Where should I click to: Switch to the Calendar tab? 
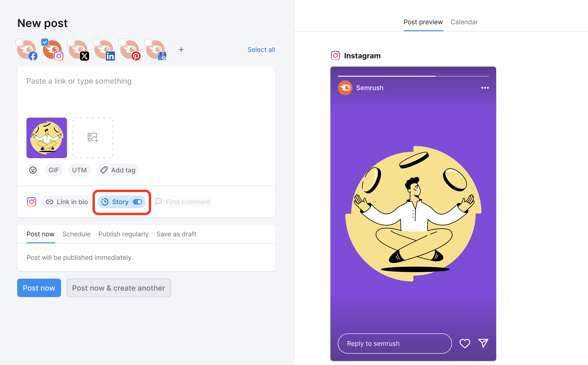464,22
